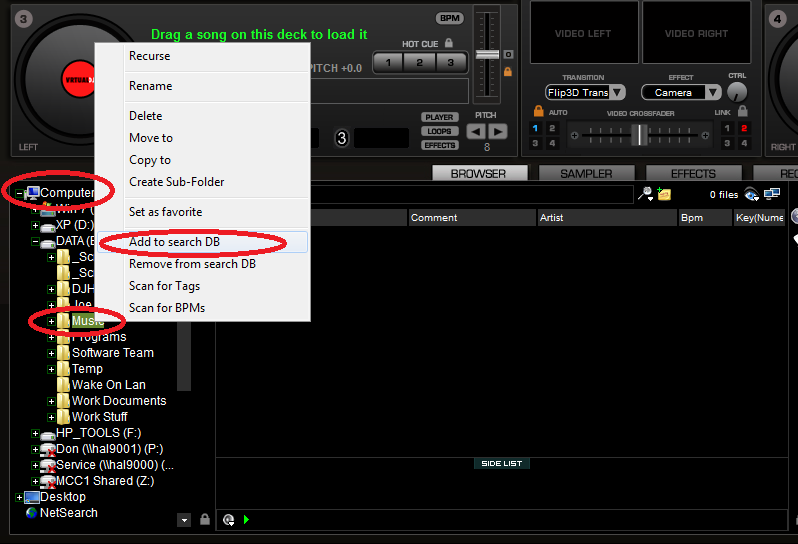The image size is (798, 544).
Task: Toggle the eye-shaped view options icon
Action: coord(751,194)
